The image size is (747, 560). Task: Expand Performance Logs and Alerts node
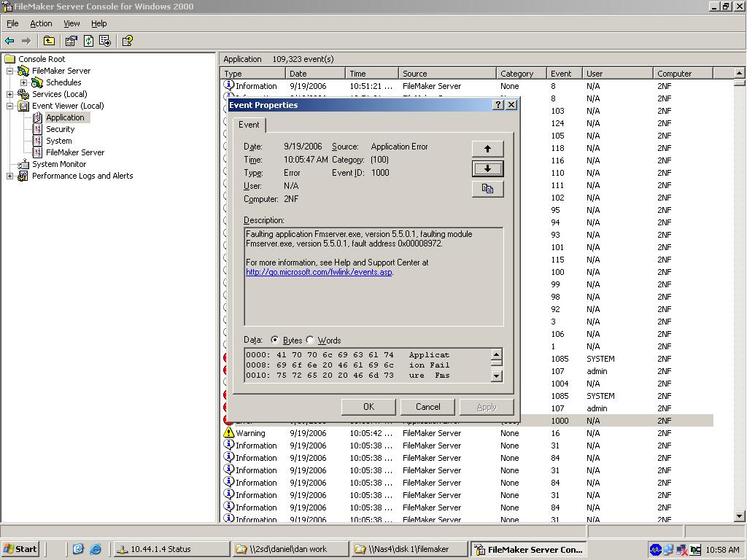click(9, 176)
